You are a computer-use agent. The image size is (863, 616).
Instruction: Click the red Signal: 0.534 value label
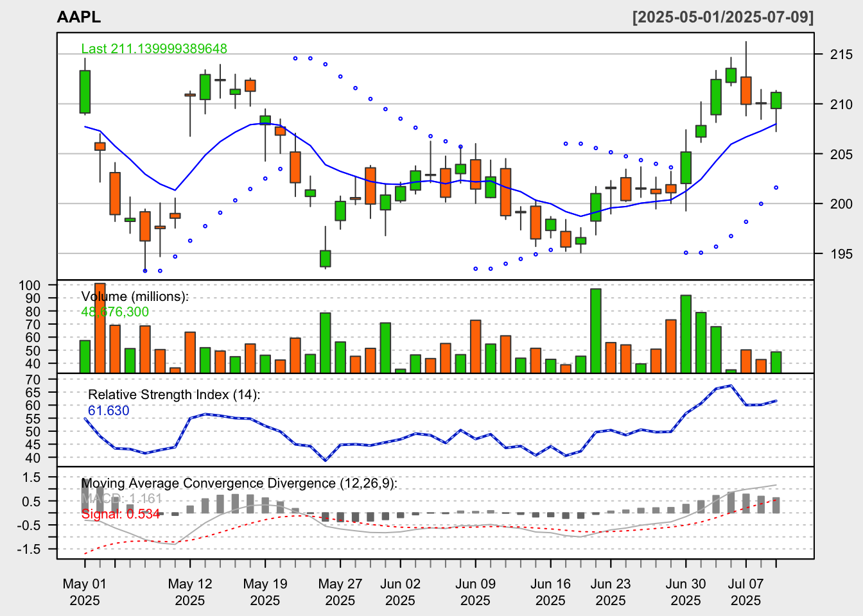121,514
